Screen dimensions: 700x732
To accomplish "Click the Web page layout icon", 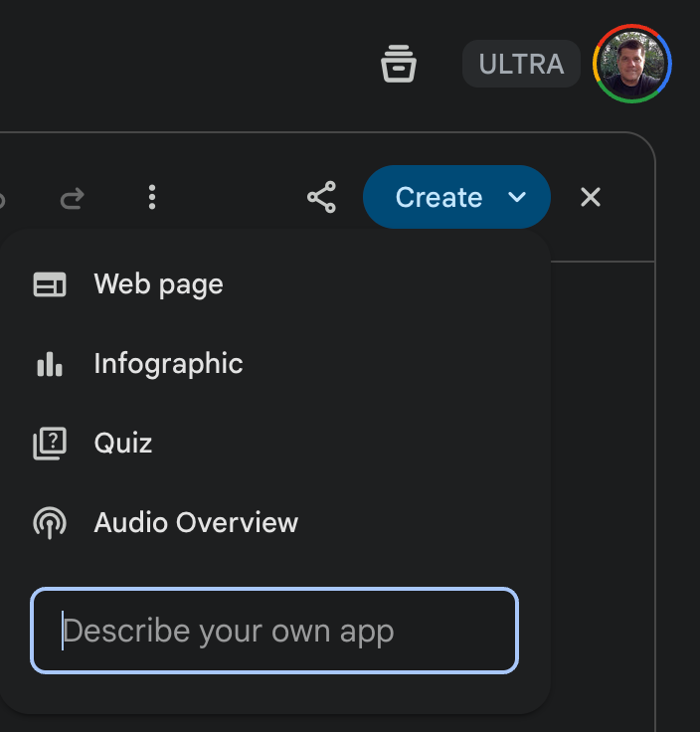I will [50, 284].
